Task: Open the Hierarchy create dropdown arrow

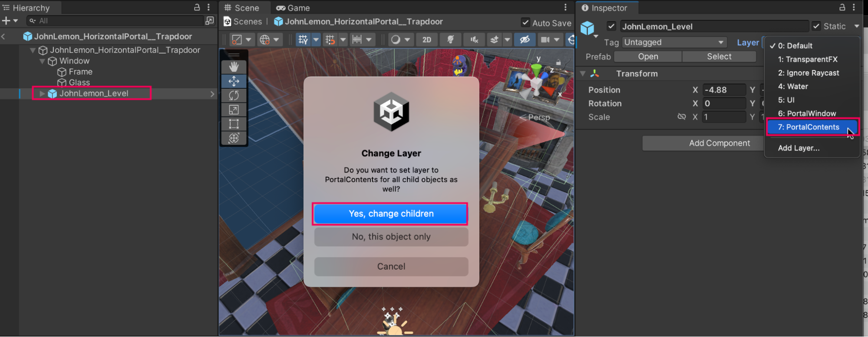Action: pos(16,20)
